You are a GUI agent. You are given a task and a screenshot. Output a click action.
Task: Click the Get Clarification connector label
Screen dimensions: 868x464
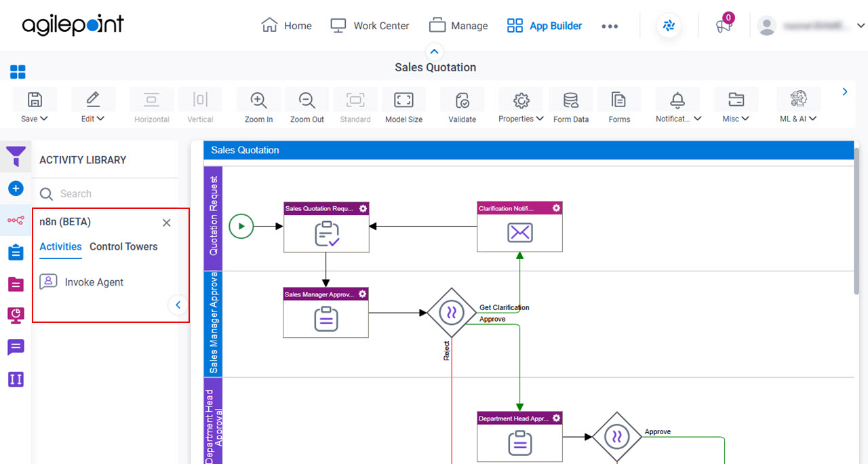(x=505, y=307)
